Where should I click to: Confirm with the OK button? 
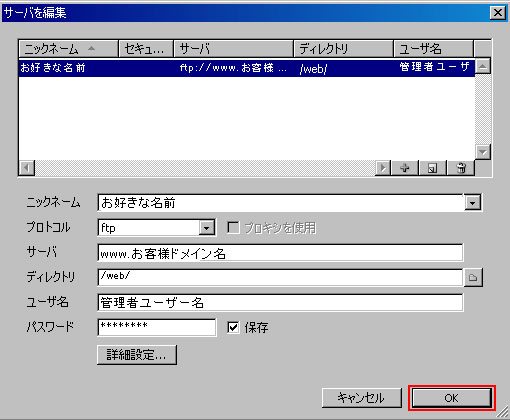tap(452, 398)
